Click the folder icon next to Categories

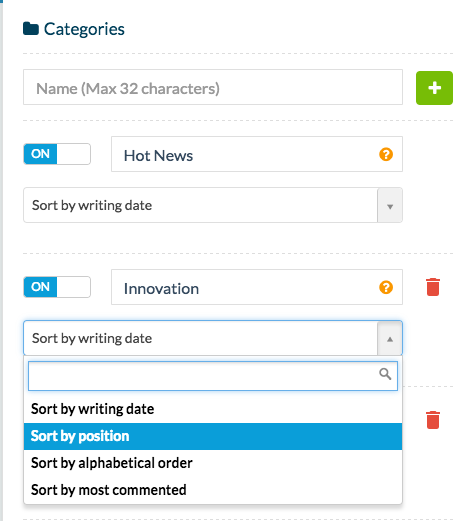pos(31,29)
